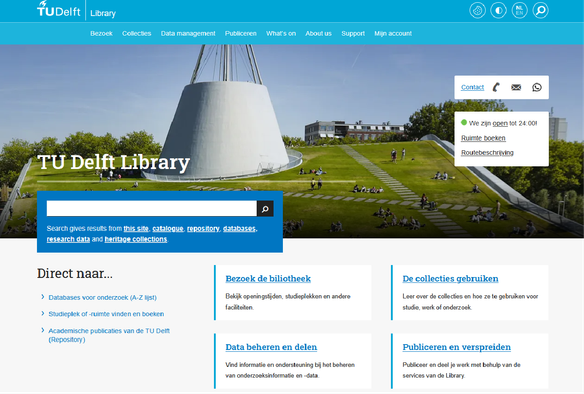Screen dimensions: 584x394
Task: Click the search submit magnifier button
Action: pyautogui.click(x=265, y=209)
